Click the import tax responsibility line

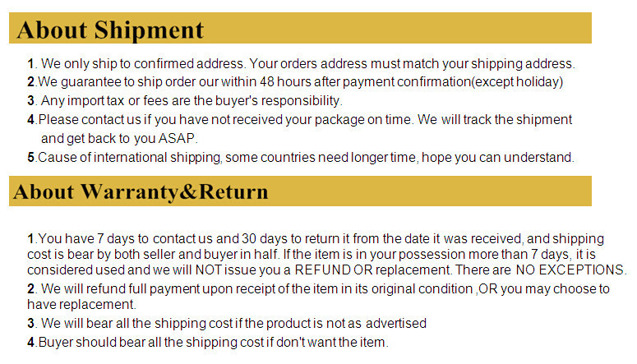click(x=184, y=101)
